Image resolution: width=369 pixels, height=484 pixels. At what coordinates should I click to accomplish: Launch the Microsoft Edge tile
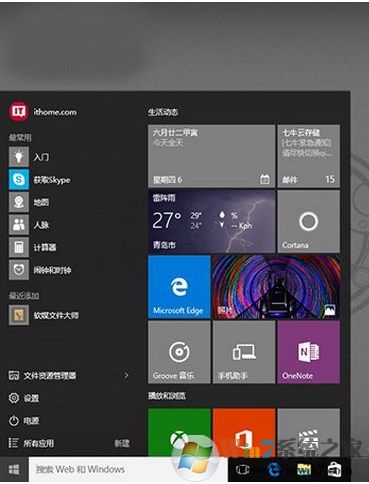[179, 287]
